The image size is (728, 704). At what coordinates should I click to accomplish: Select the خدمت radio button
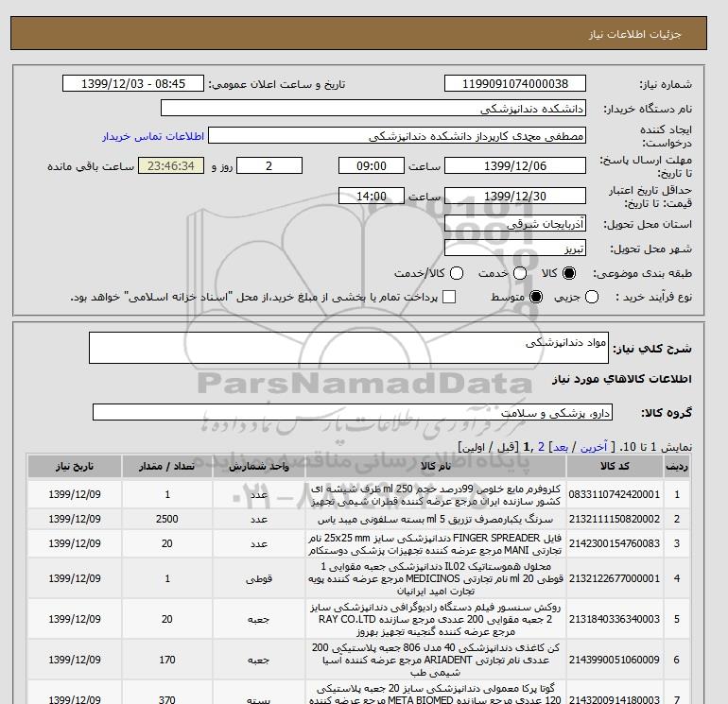click(x=520, y=273)
